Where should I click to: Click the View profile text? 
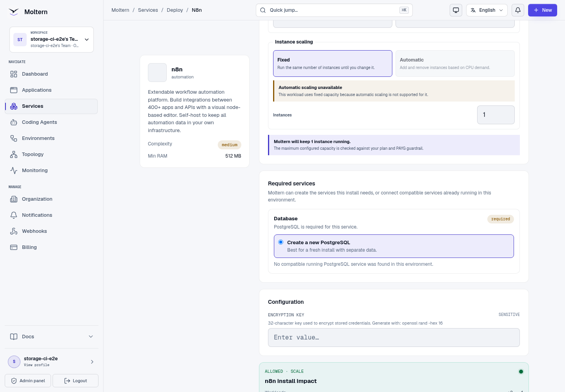(x=36, y=365)
